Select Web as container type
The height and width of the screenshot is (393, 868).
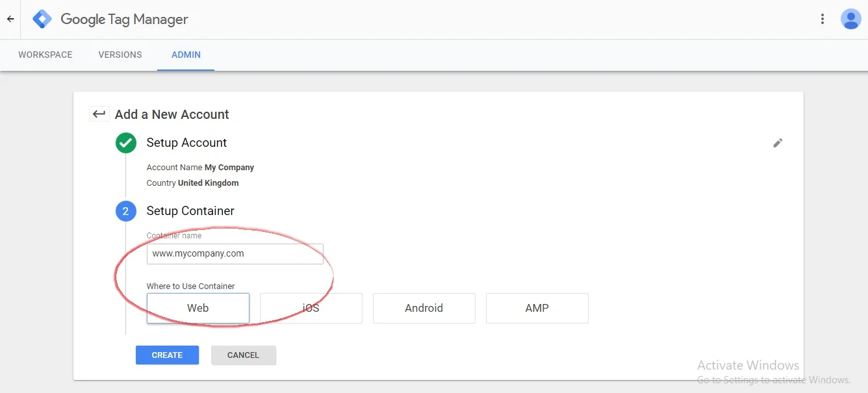198,308
